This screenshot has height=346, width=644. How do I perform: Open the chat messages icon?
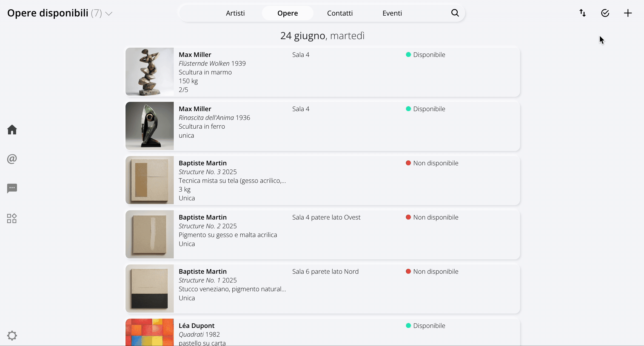(x=12, y=188)
